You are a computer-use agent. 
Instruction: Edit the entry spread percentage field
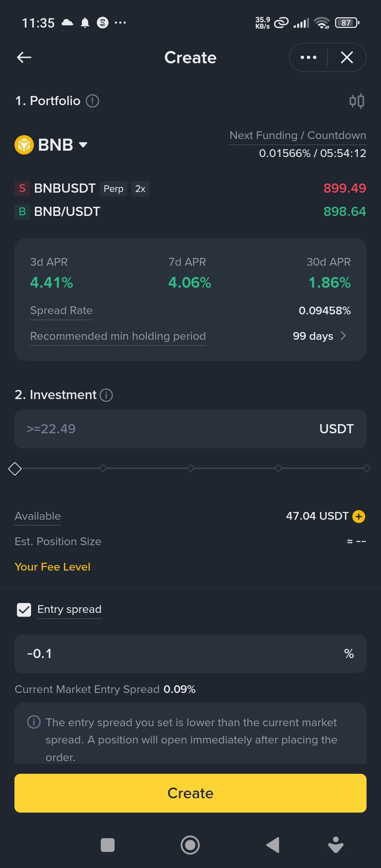(x=176, y=654)
